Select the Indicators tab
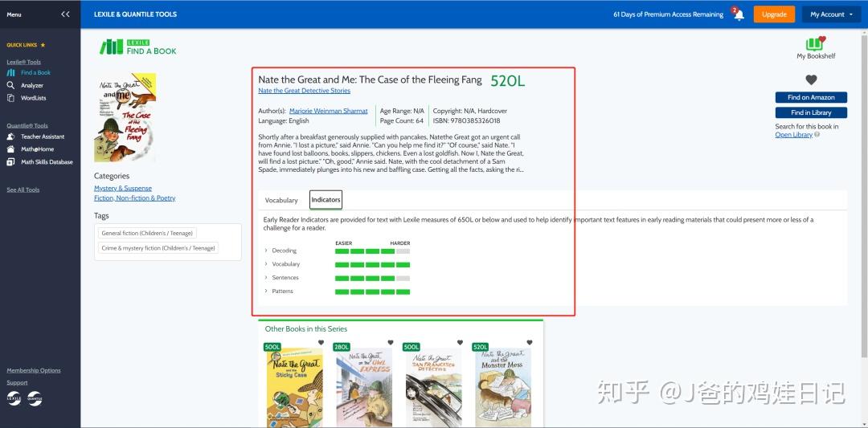The height and width of the screenshot is (428, 868). [325, 200]
